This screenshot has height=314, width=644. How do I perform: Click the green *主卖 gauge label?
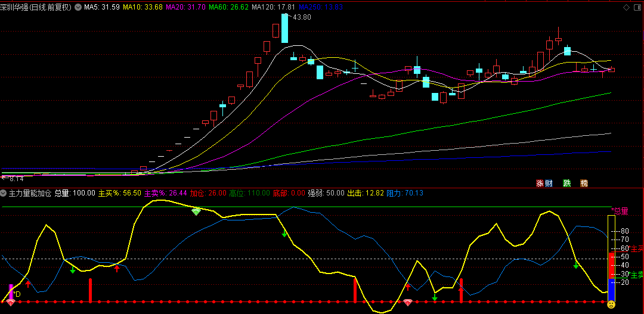point(636,275)
